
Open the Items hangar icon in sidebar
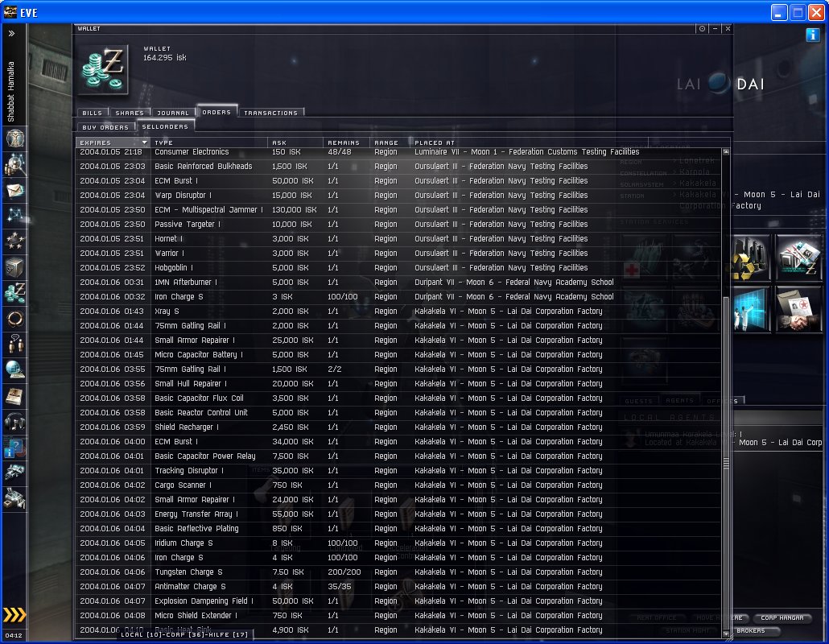[x=14, y=498]
